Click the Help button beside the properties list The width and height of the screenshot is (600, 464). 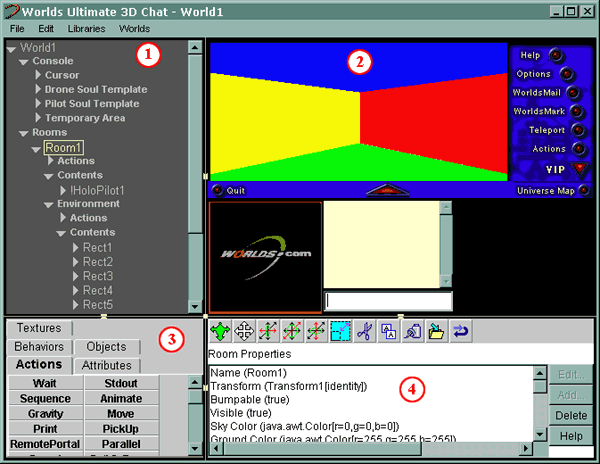coord(571,436)
